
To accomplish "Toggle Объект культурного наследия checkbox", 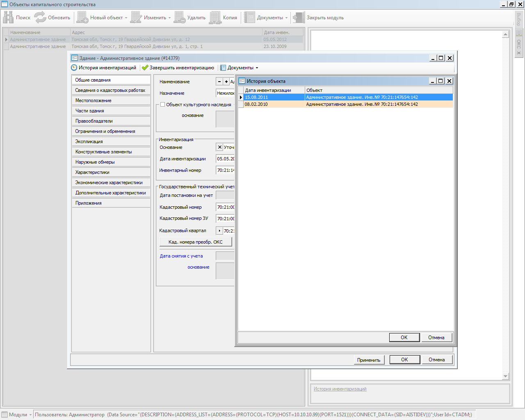I will [x=163, y=105].
